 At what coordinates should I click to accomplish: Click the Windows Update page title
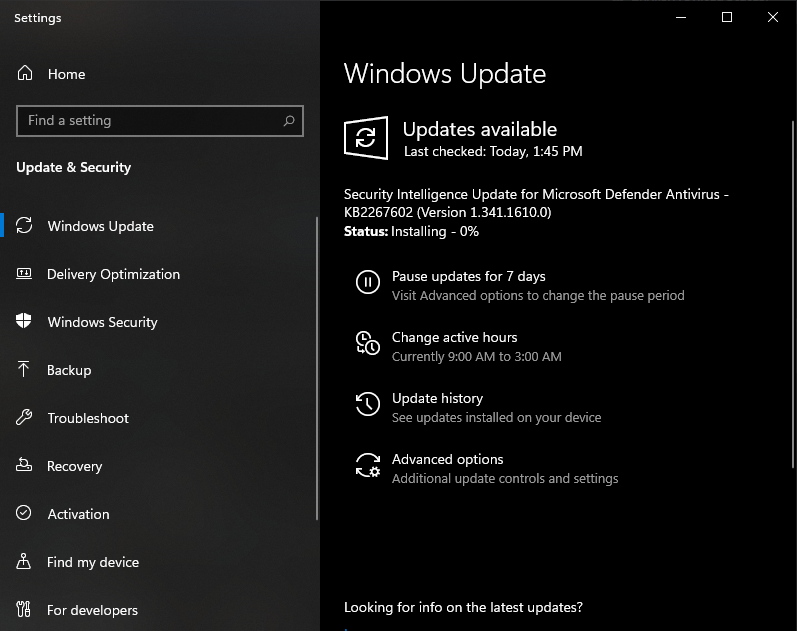445,74
